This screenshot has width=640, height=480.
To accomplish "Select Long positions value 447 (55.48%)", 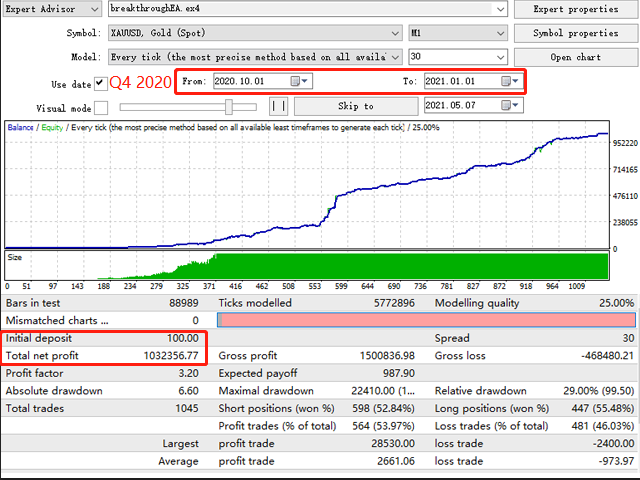I will click(603, 408).
